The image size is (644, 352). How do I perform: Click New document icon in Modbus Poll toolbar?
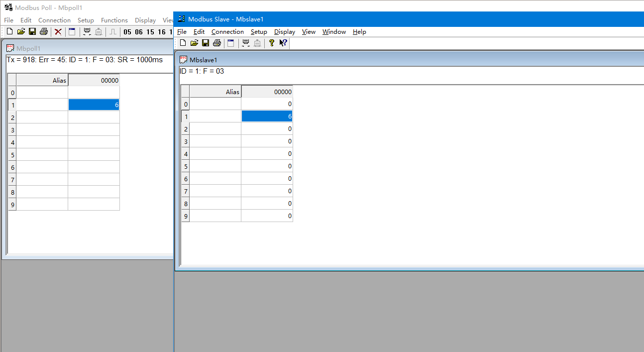[9, 32]
